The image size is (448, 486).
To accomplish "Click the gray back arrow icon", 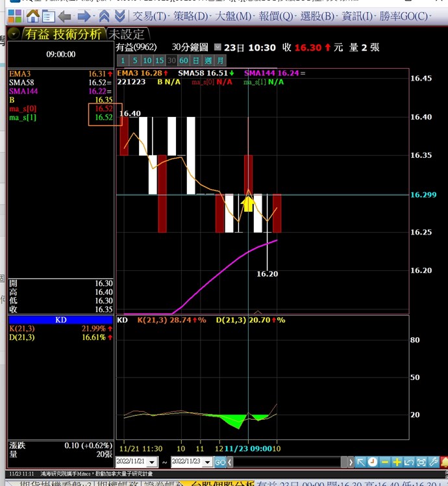I will [65, 16].
